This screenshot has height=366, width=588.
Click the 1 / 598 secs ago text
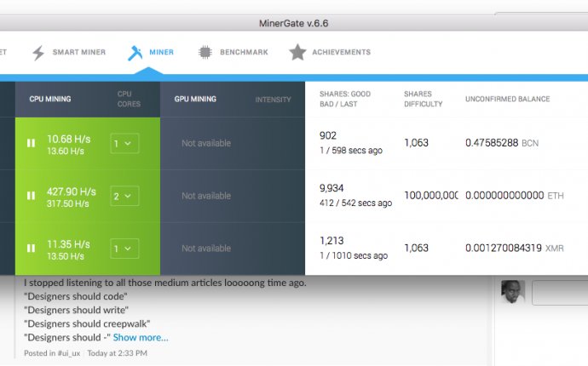pyautogui.click(x=351, y=150)
